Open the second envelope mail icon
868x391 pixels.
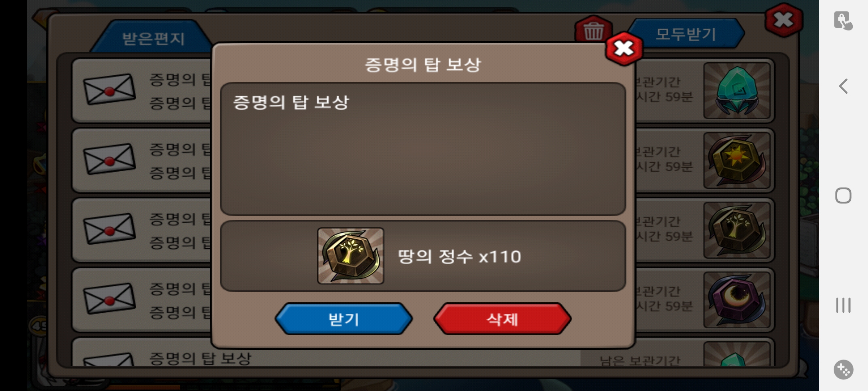[x=110, y=159]
